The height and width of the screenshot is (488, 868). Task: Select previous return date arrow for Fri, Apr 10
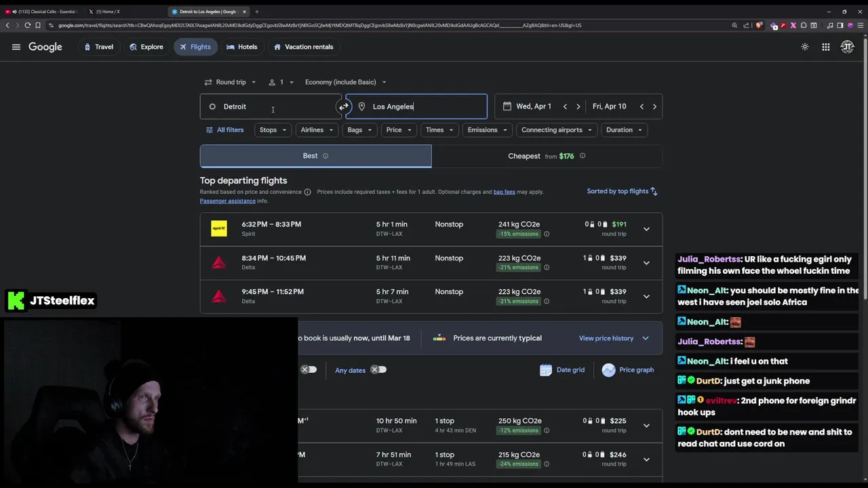(642, 106)
